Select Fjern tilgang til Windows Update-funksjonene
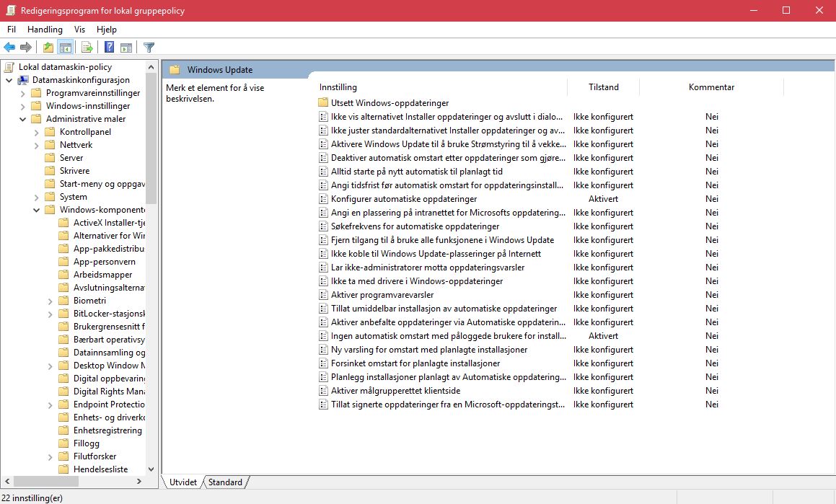 (x=442, y=240)
